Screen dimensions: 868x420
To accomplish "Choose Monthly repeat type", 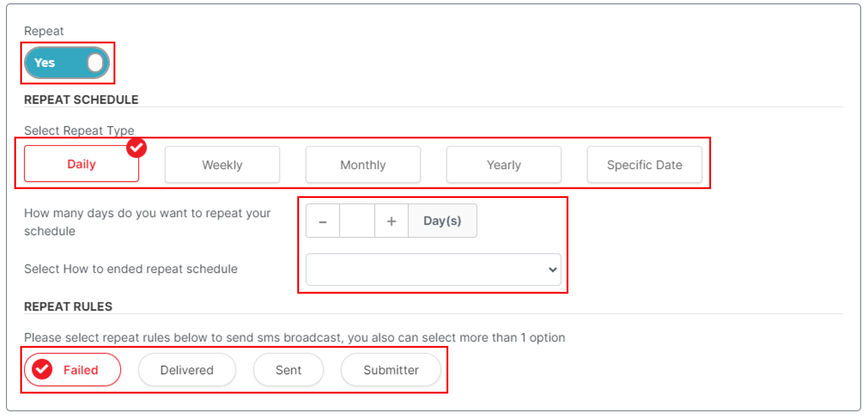I will [x=363, y=165].
